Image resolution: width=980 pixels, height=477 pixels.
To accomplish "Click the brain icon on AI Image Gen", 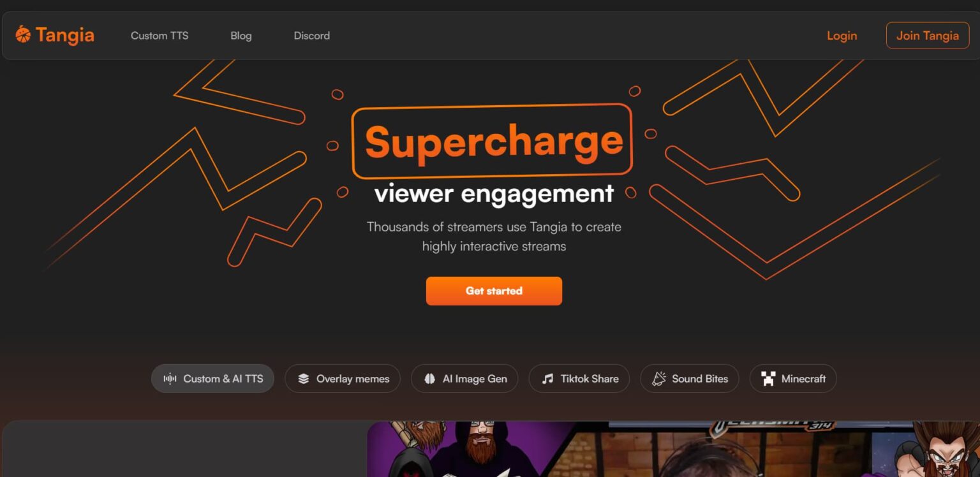I will [x=430, y=379].
